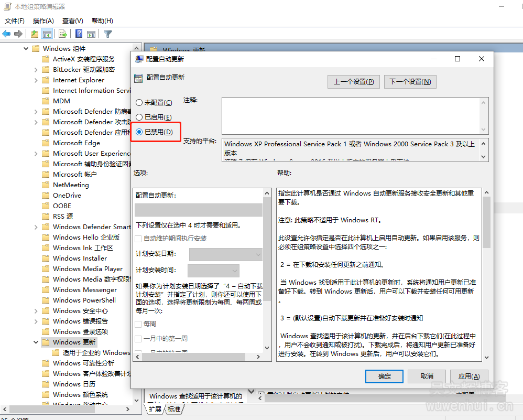Click the gray Forward arrow in toolbar
The width and height of the screenshot is (523, 420).
point(18,34)
